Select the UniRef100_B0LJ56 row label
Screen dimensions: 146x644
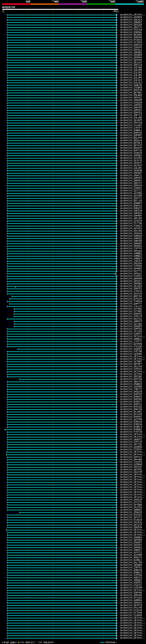(x=131, y=562)
